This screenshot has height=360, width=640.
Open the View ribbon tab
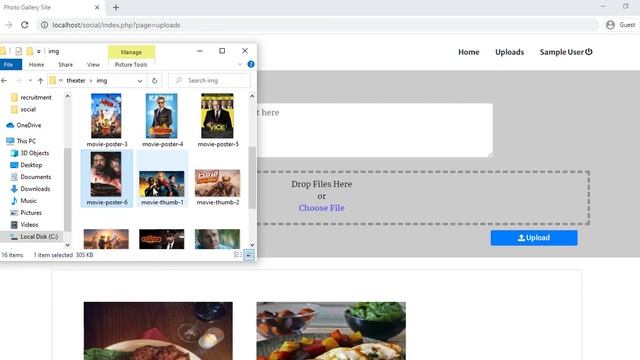[x=93, y=64]
